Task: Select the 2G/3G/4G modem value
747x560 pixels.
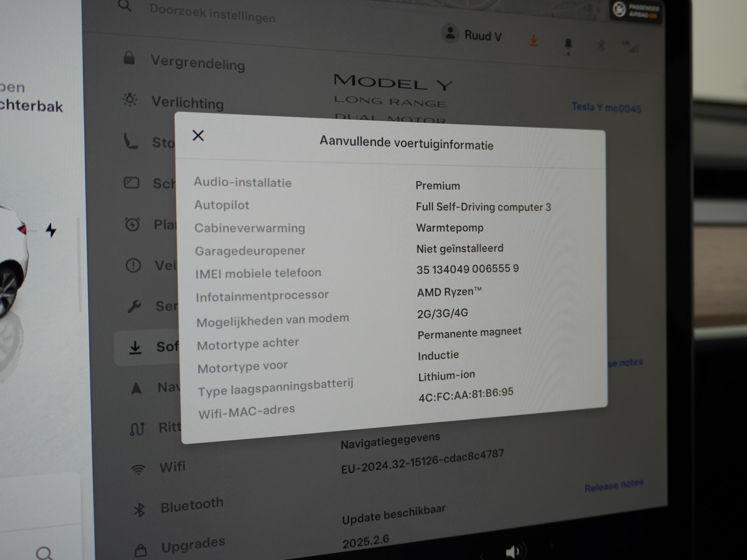Action: click(442, 313)
